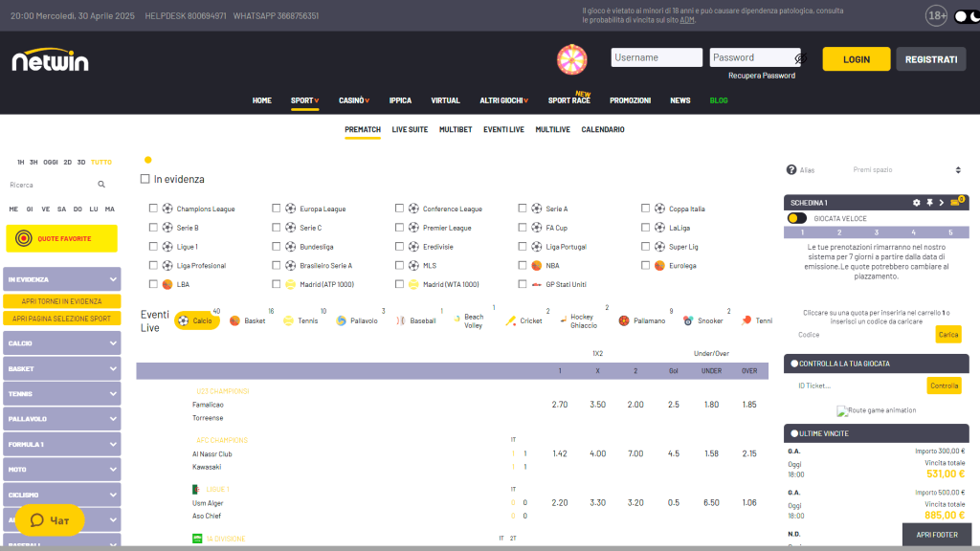Open the PROMOZIONI menu item
The width and height of the screenshot is (980, 551).
635,99
